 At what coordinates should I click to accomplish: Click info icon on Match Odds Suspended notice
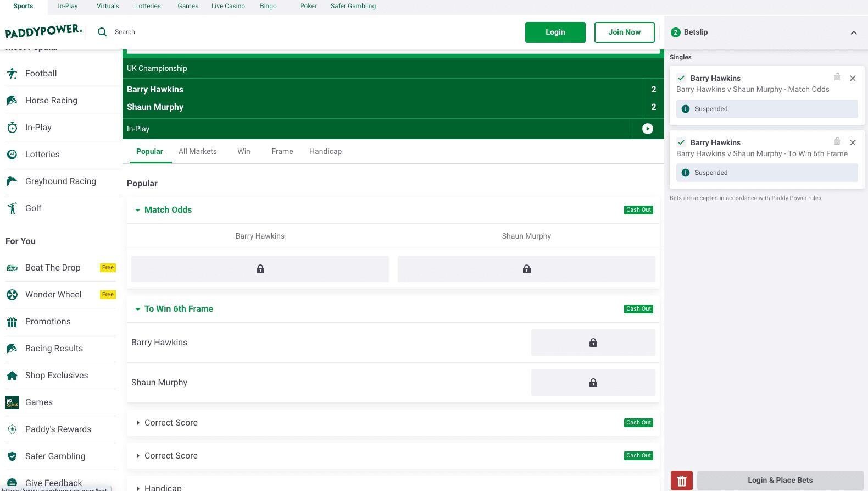click(x=686, y=109)
